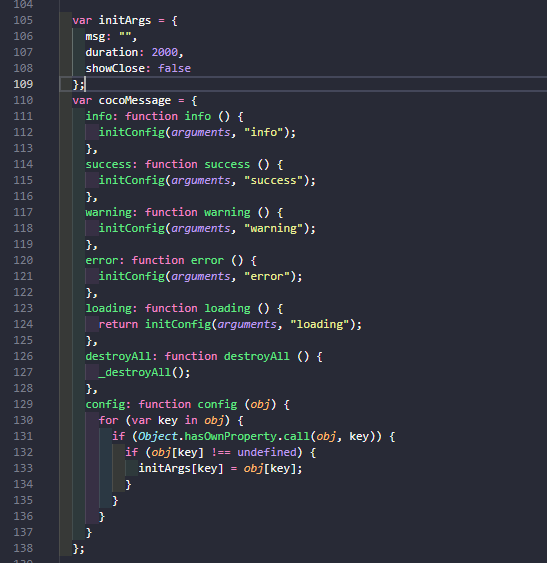Click the initArgs variable name on line 105
This screenshot has width=547, height=563.
click(x=125, y=20)
